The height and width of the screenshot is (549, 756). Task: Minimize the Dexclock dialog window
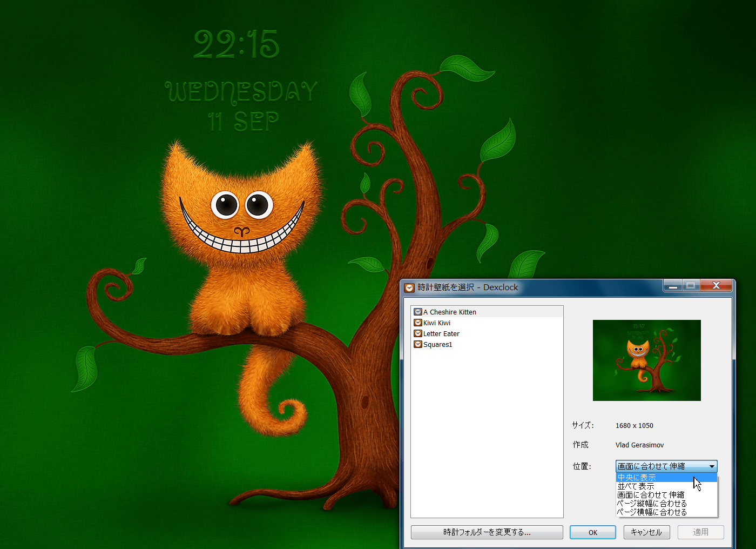(x=673, y=286)
